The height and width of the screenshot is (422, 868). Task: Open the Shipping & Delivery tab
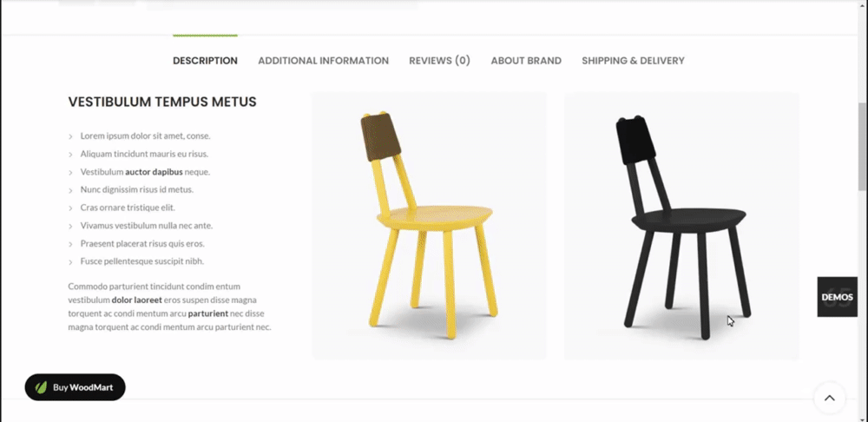pos(633,61)
